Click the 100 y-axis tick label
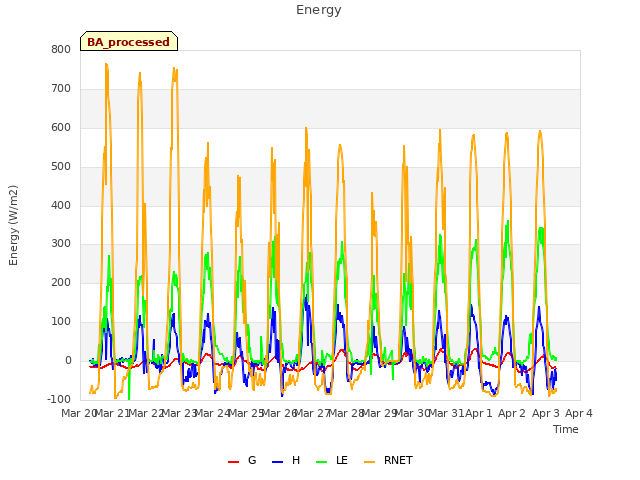The width and height of the screenshot is (640, 480). 61,322
